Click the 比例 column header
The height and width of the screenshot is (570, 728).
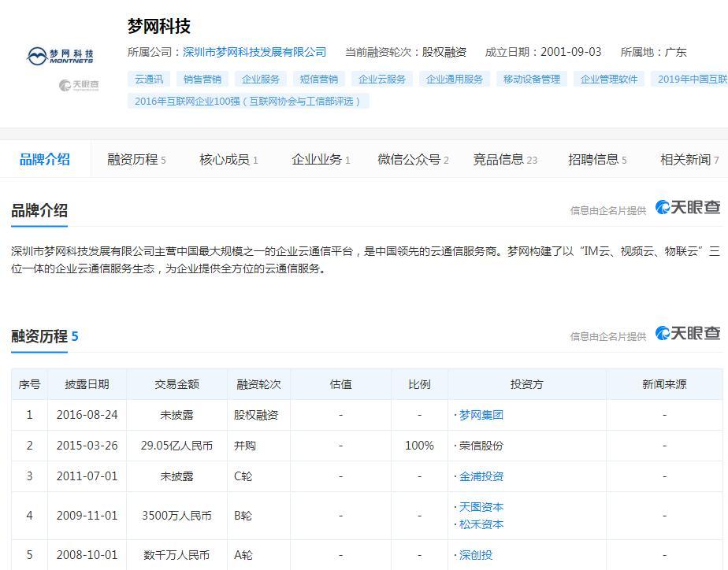click(x=420, y=384)
